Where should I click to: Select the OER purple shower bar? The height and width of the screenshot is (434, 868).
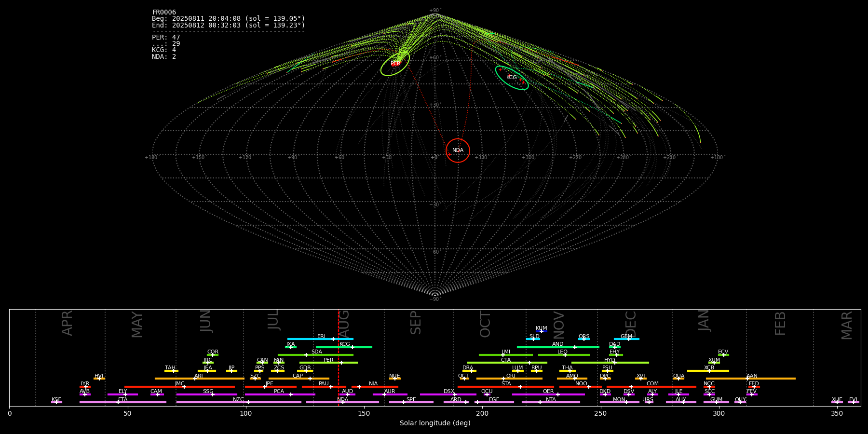tap(548, 394)
